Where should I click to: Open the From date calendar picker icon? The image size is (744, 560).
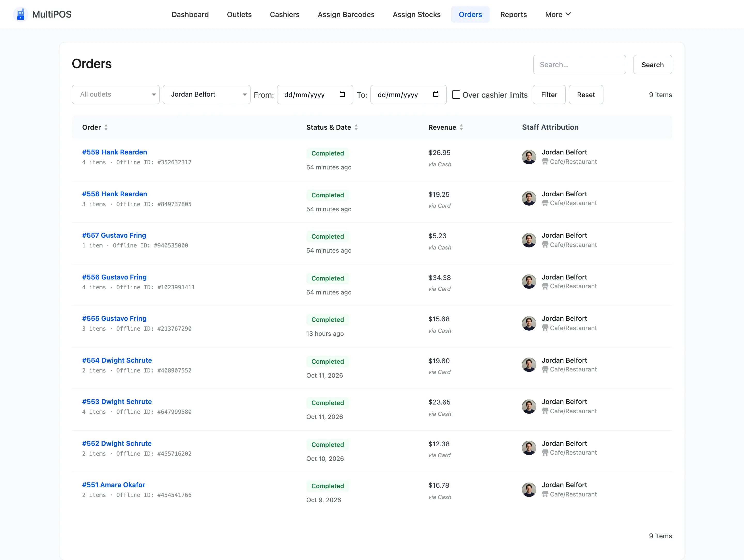[x=342, y=94]
